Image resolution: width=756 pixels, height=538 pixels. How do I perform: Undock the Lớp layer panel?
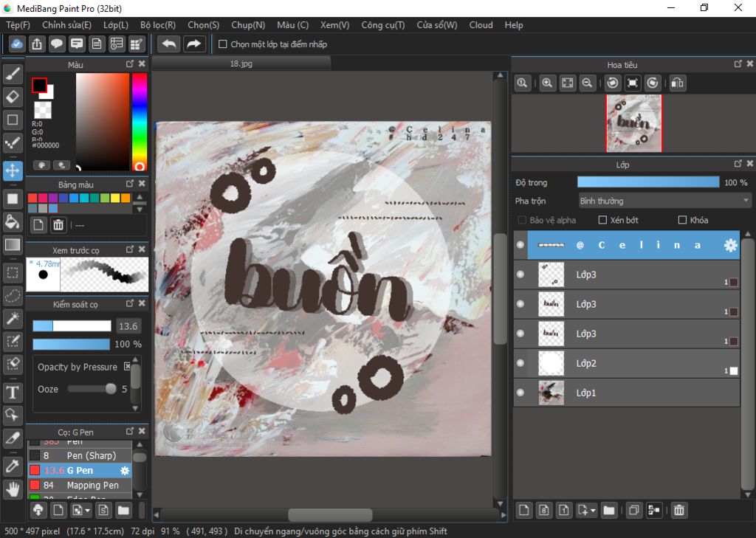coord(738,164)
